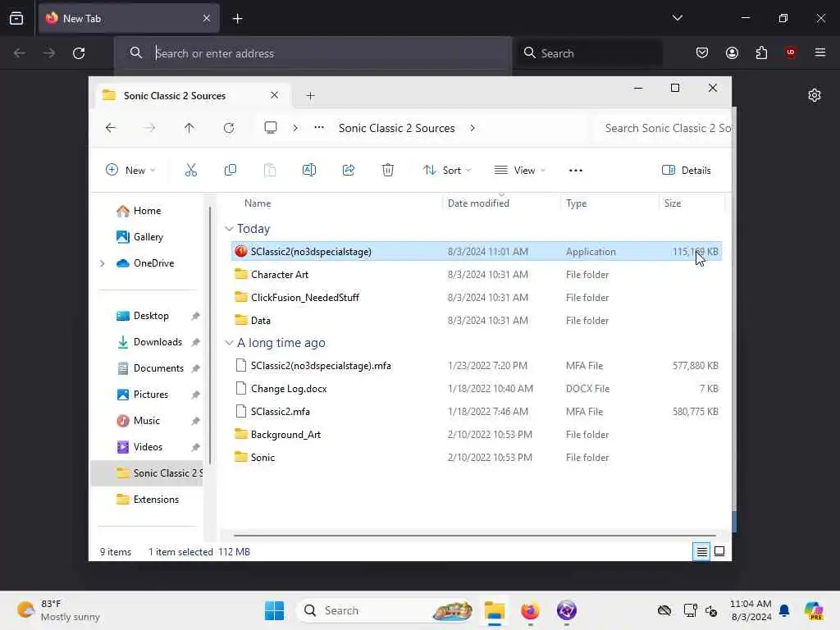Go up one folder level in Explorer
This screenshot has width=840, height=630.
(189, 128)
